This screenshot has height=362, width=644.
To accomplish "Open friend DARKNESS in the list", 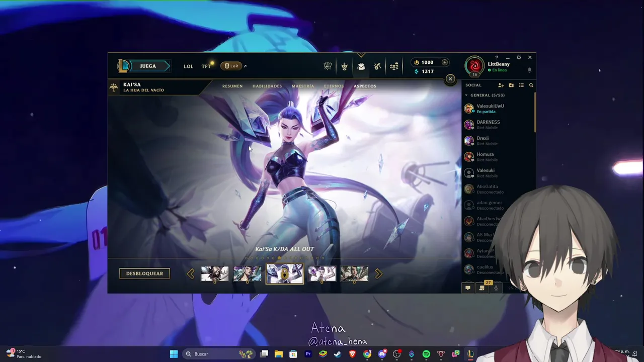I will [x=498, y=125].
